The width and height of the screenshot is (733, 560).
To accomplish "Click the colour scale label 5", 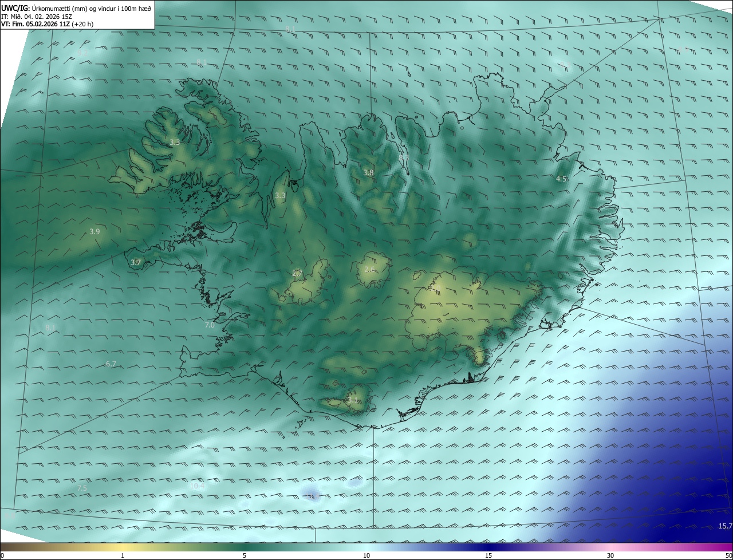I will pyautogui.click(x=245, y=556).
